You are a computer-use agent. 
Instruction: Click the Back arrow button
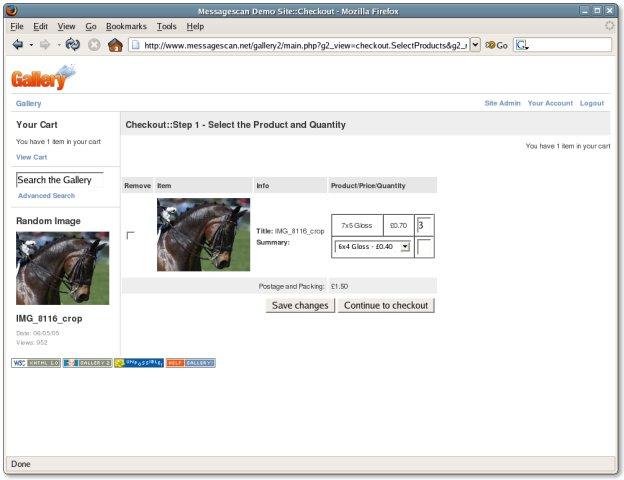click(x=18, y=45)
